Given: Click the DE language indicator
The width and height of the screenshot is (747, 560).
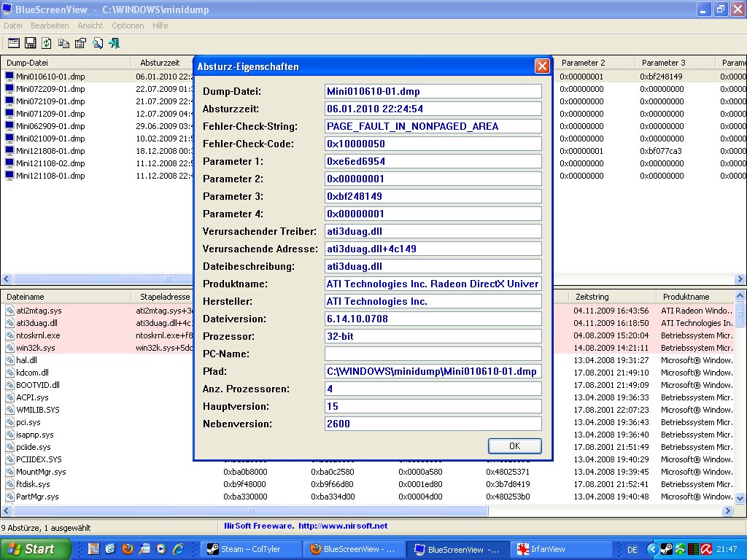Looking at the screenshot, I should (632, 550).
